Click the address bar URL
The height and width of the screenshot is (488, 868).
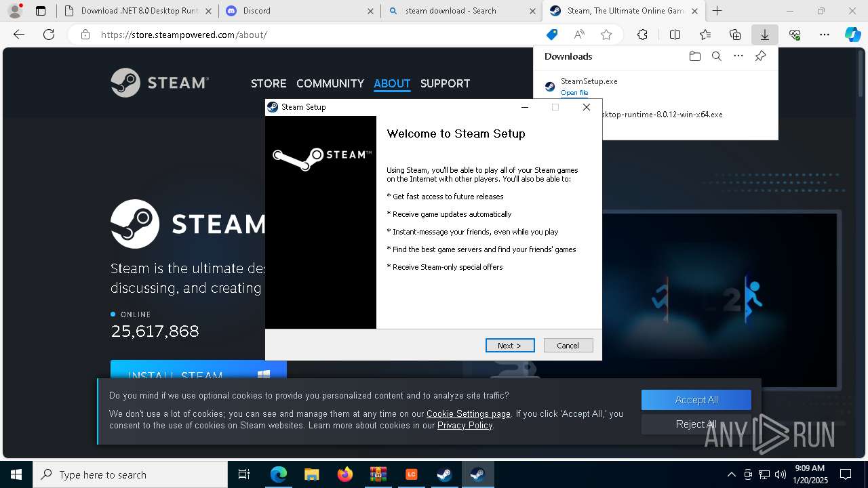point(184,35)
